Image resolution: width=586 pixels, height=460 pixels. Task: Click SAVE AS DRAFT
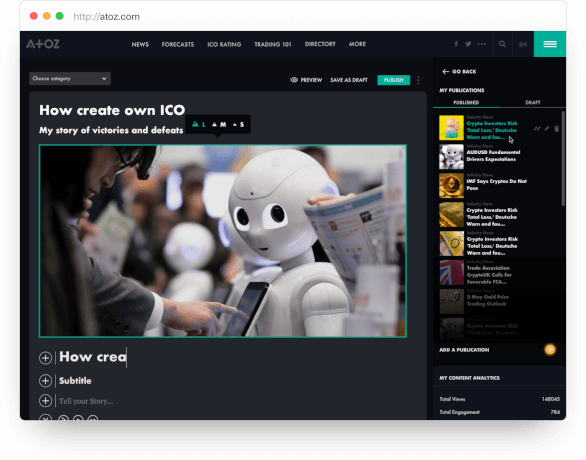pyautogui.click(x=349, y=80)
